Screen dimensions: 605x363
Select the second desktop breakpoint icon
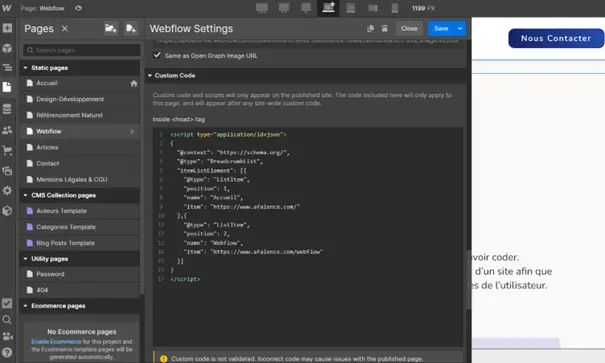click(284, 8)
